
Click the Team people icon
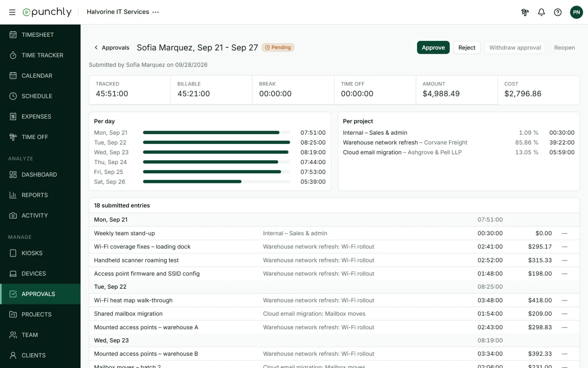point(13,335)
